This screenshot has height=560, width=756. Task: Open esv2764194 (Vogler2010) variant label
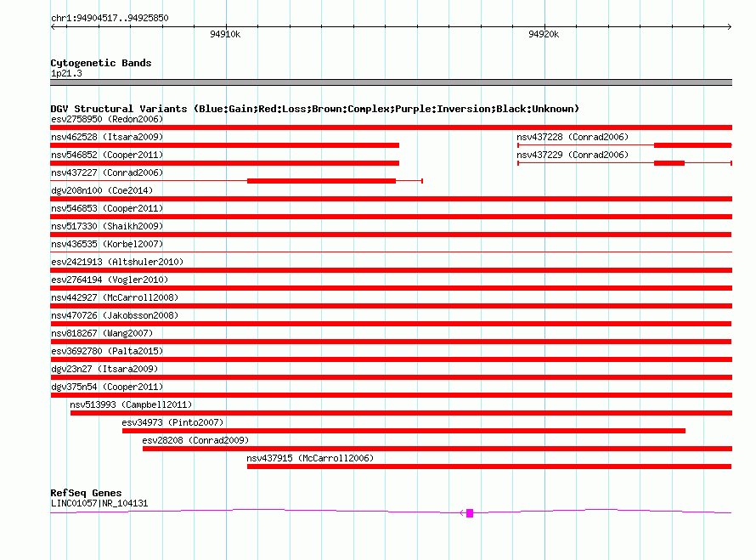pyautogui.click(x=110, y=280)
